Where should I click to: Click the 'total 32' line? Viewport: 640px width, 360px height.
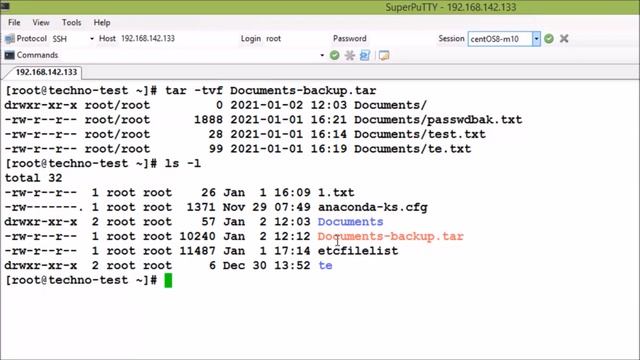33,178
